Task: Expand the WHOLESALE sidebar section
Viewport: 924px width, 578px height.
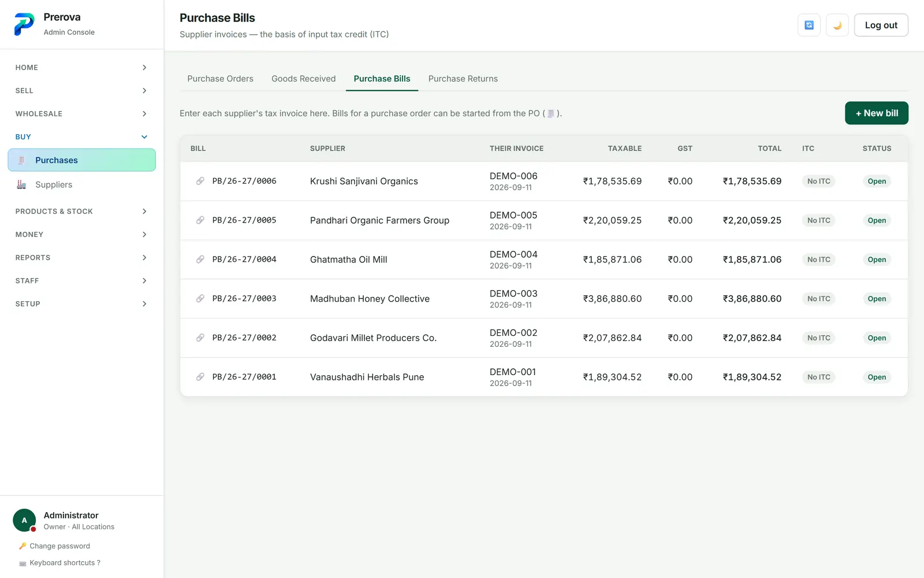Action: [81, 114]
